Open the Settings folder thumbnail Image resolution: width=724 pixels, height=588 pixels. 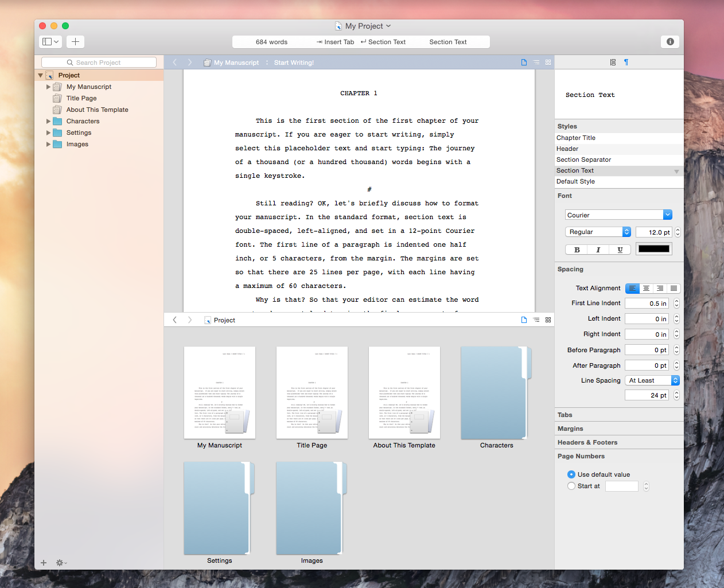point(219,508)
